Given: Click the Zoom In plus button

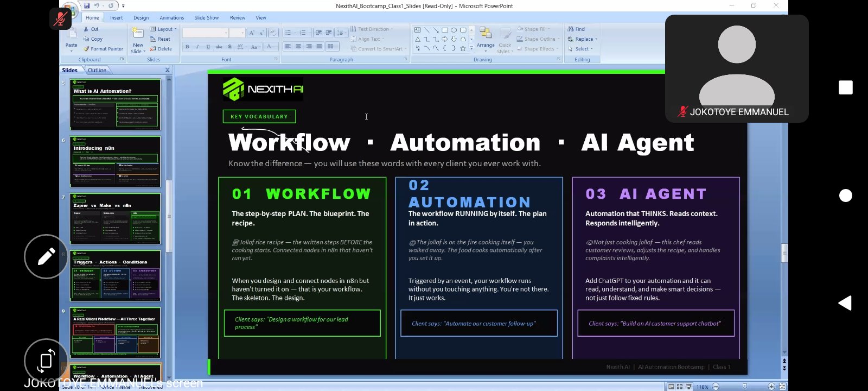Looking at the screenshot, I should point(771,387).
